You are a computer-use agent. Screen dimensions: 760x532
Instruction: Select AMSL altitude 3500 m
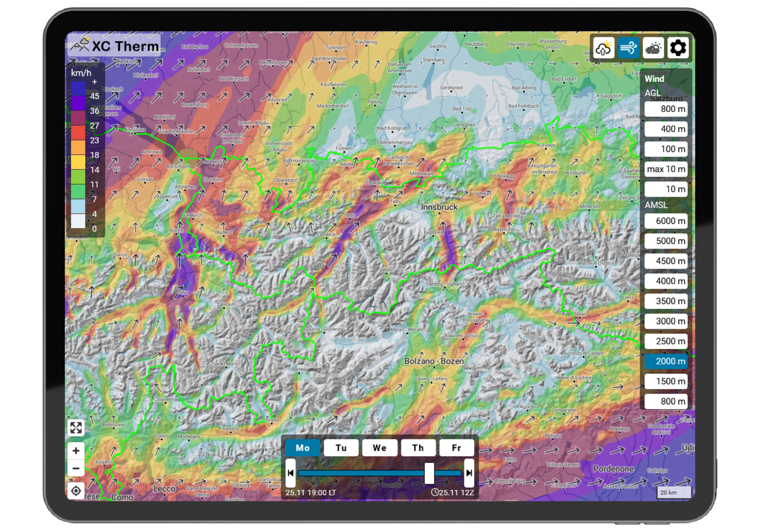point(666,301)
